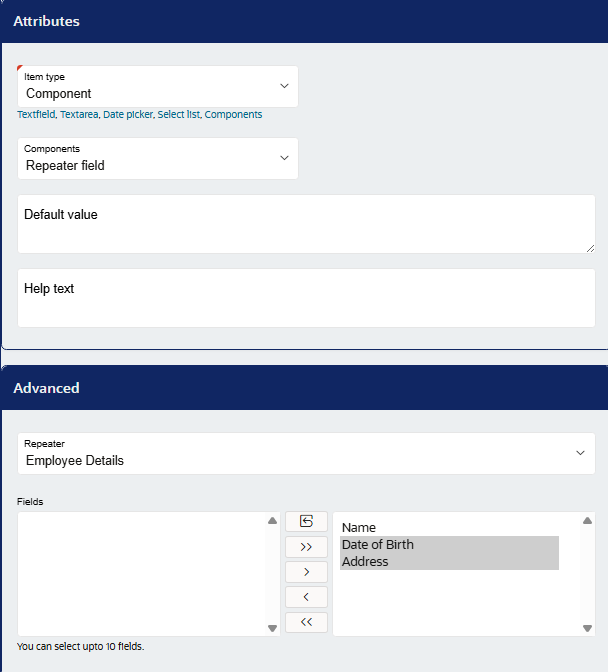Open the Item type dropdown

point(158,87)
